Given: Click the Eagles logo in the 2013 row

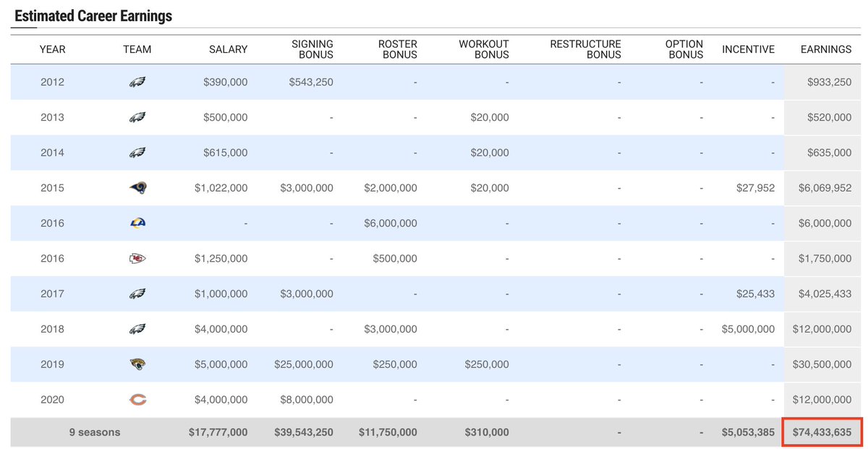Looking at the screenshot, I should [x=137, y=118].
